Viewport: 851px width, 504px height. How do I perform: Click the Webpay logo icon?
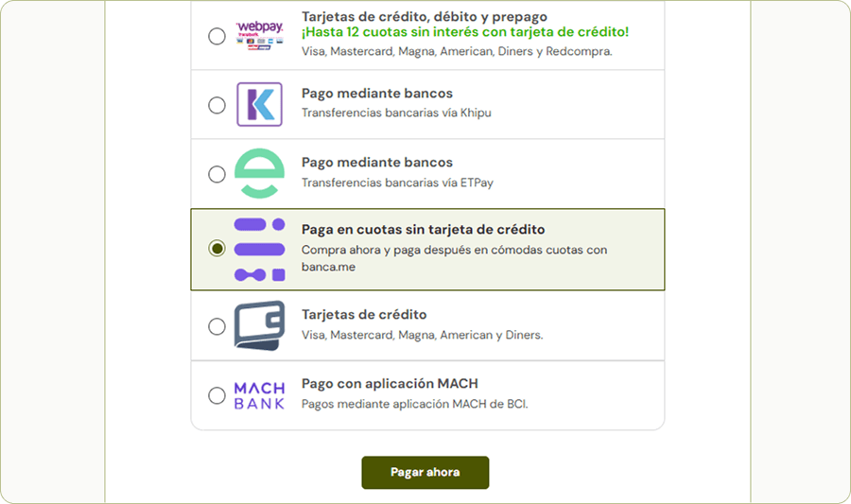tap(258, 34)
